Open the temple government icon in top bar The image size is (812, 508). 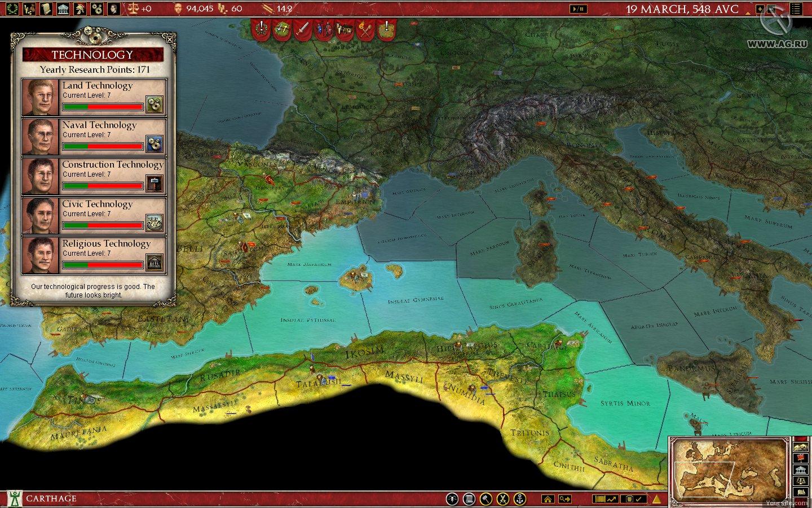pos(63,8)
